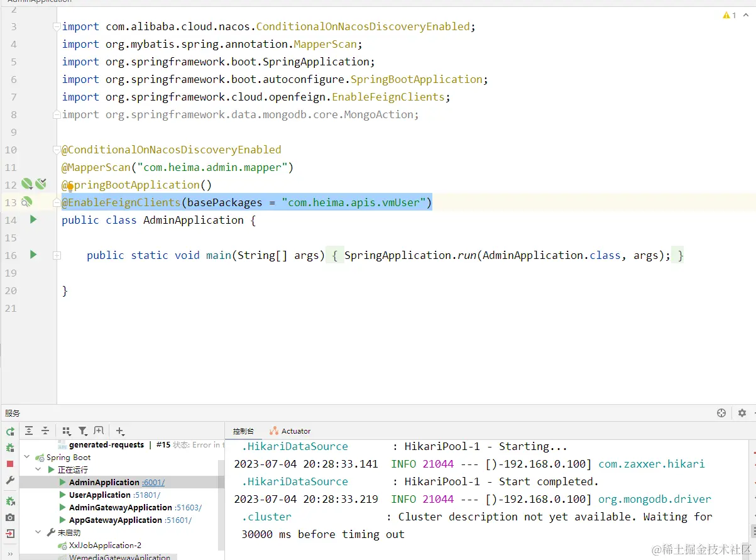The image size is (756, 560).
Task: Open the :51601/ port link
Action: point(178,520)
